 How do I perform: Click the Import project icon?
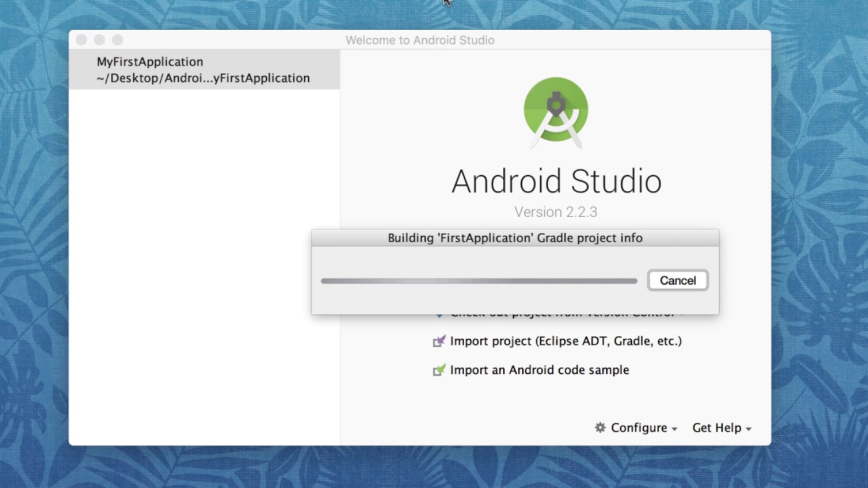pyautogui.click(x=439, y=341)
